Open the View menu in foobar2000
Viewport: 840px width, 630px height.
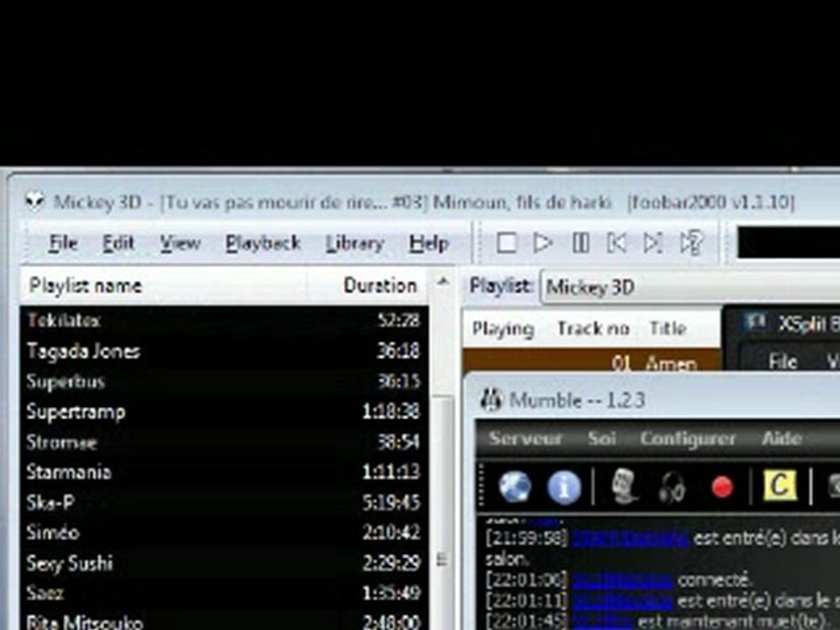[180, 243]
